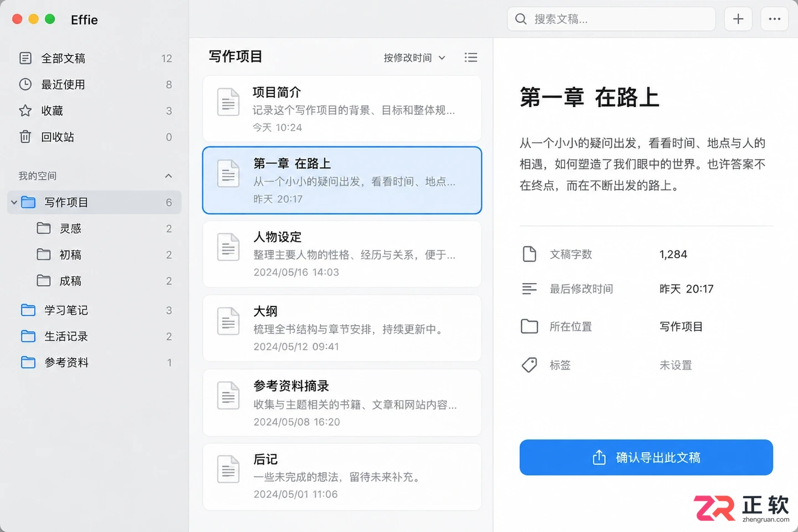Image resolution: width=798 pixels, height=532 pixels.
Task: Open the 人物设定 document
Action: coord(342,254)
